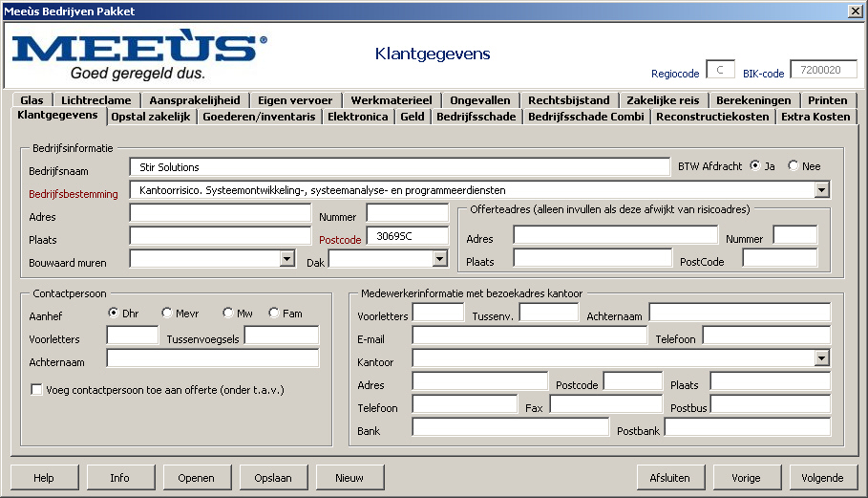Switch to the Berekeningen tab
The width and height of the screenshot is (868, 498).
tap(753, 100)
